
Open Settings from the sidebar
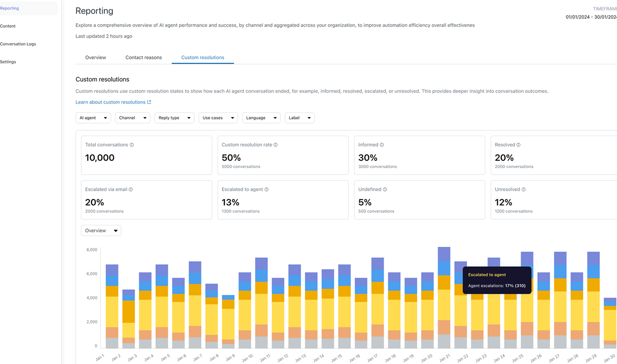[x=8, y=62]
